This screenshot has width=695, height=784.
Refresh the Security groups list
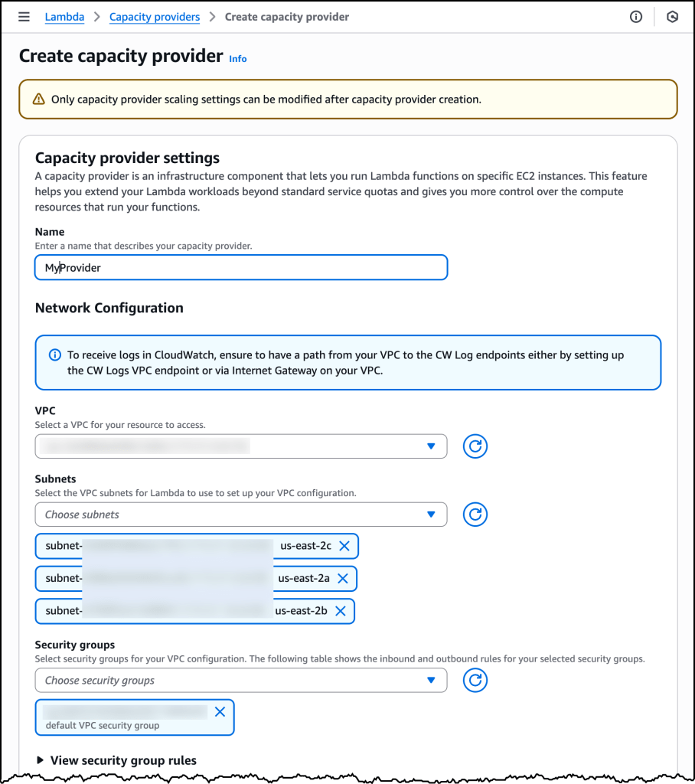click(475, 680)
